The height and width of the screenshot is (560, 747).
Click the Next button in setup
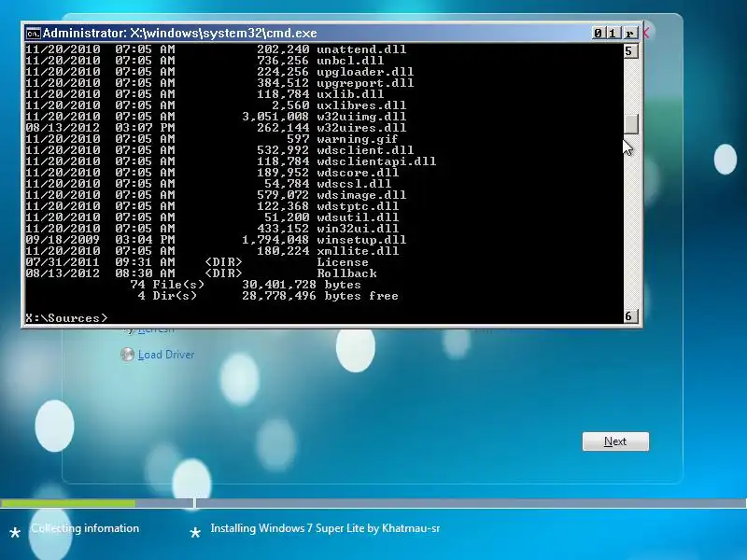[615, 441]
